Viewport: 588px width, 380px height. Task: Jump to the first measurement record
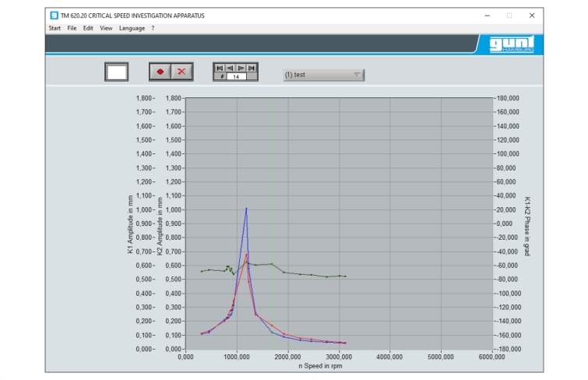point(220,68)
